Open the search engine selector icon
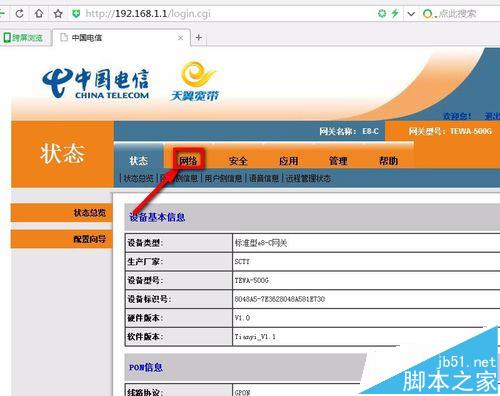 [x=429, y=14]
